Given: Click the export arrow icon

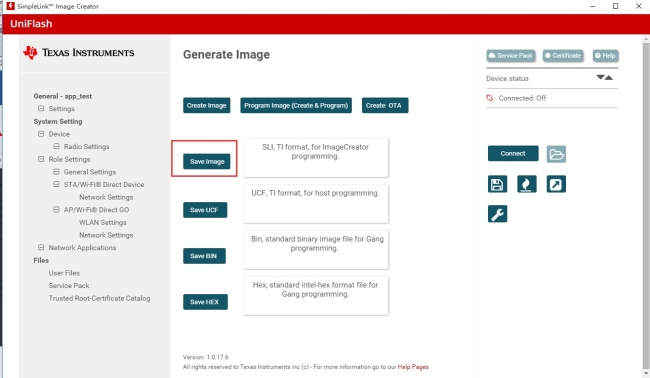Looking at the screenshot, I should pos(556,184).
